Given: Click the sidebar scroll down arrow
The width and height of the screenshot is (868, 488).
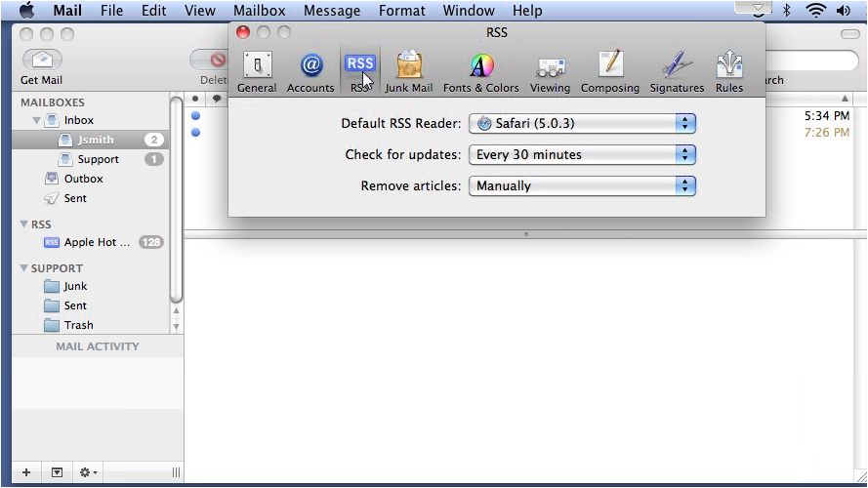Looking at the screenshot, I should pos(176,326).
